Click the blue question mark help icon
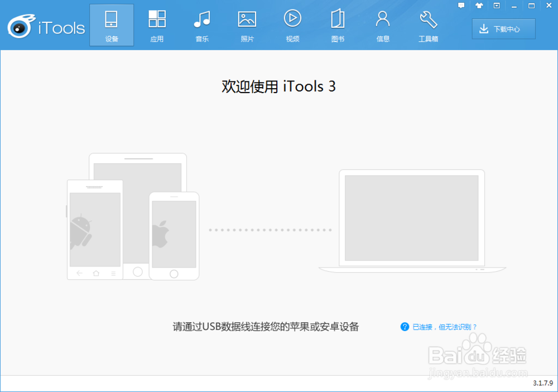This screenshot has height=392, width=558. [405, 327]
